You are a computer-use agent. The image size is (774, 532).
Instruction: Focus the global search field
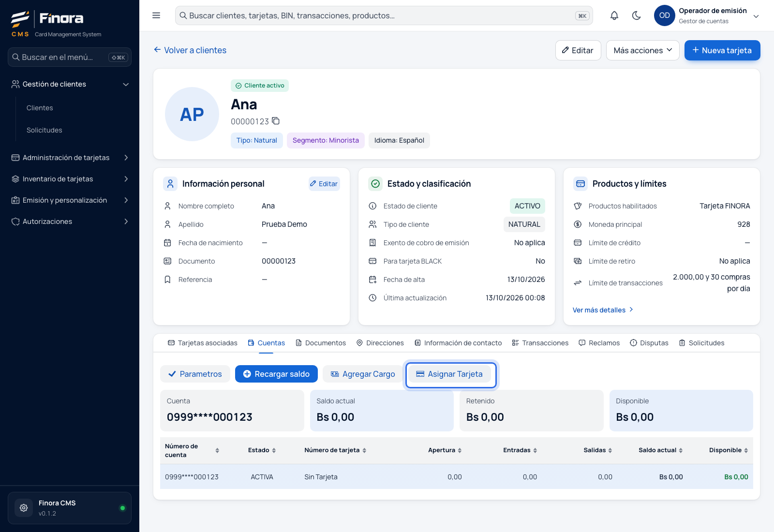click(384, 15)
